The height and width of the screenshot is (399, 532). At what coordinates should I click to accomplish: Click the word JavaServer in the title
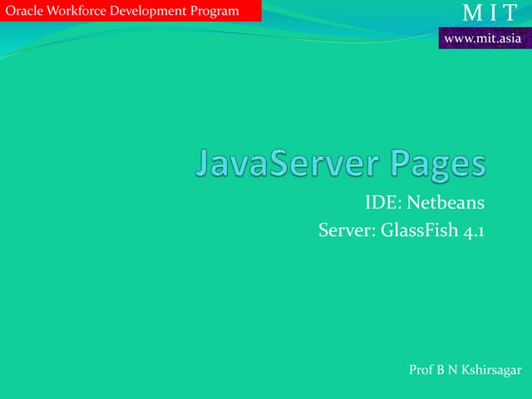[x=288, y=163]
